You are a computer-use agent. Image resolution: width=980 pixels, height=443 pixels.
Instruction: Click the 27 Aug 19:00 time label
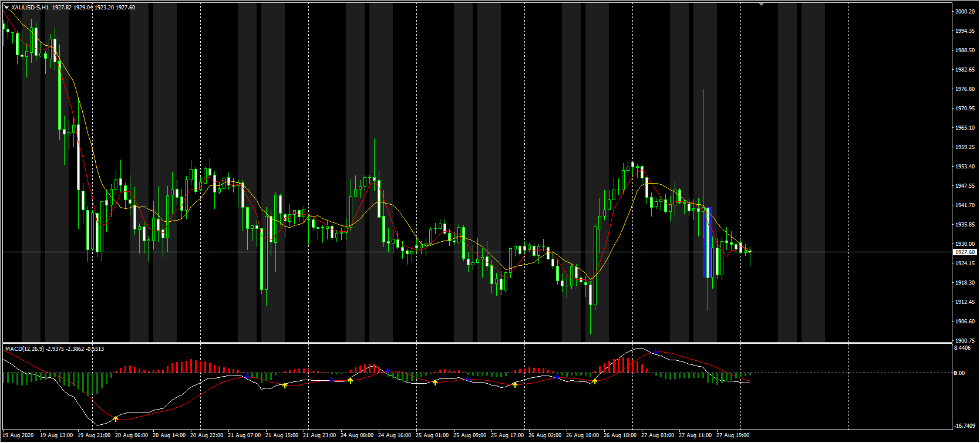[733, 435]
